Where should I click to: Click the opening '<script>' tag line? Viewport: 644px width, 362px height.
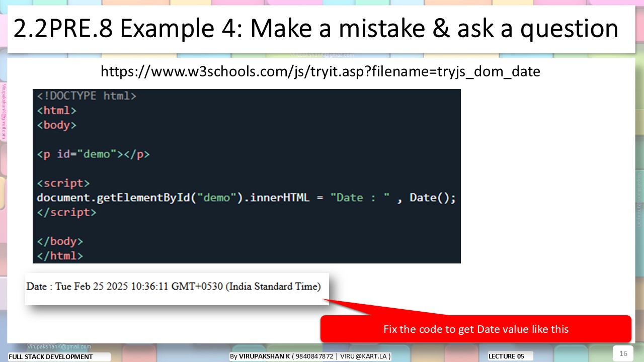(x=63, y=183)
